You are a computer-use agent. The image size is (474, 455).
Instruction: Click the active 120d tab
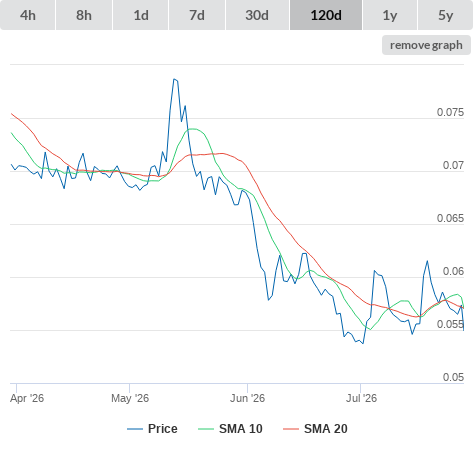pyautogui.click(x=326, y=15)
